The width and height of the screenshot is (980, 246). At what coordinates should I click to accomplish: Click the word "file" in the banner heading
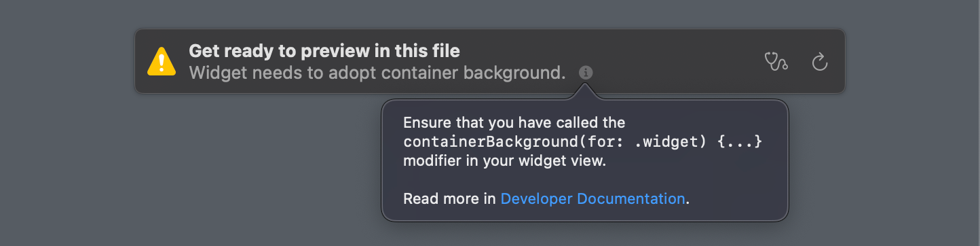445,51
